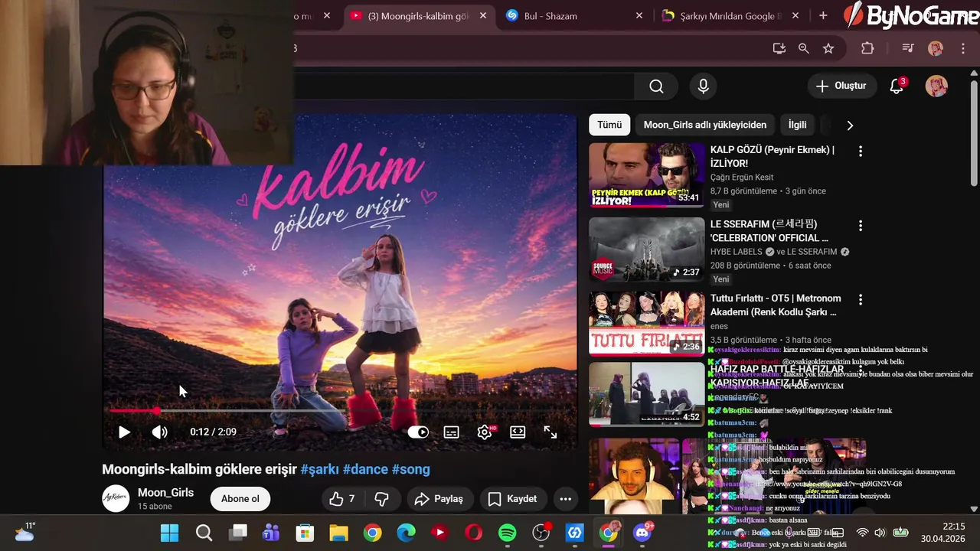Open the media controls icon in Chrome
Screen dimensions: 980x551
908,48
